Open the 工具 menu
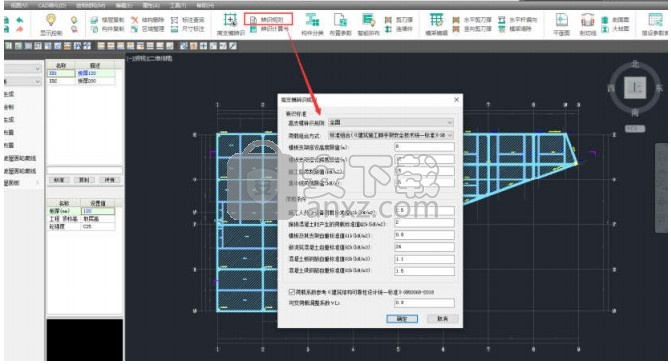The width and height of the screenshot is (671, 364). 178,5
